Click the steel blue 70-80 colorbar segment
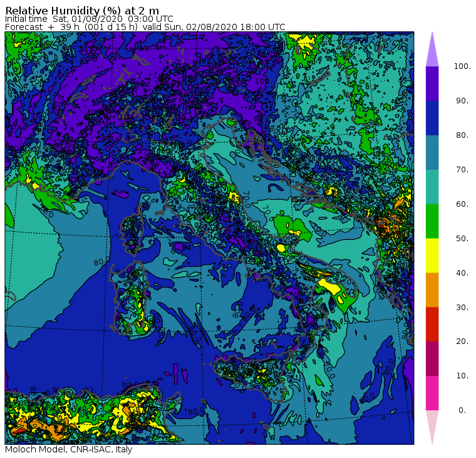 (432, 152)
